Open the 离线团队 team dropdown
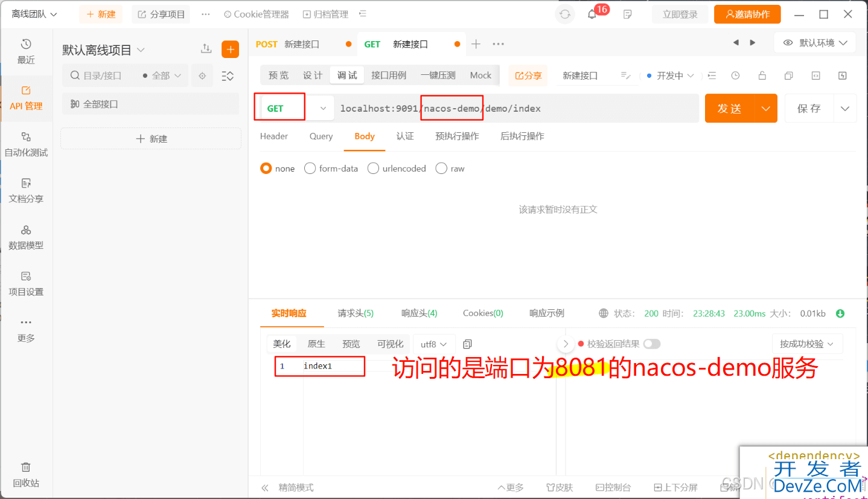 (x=34, y=14)
